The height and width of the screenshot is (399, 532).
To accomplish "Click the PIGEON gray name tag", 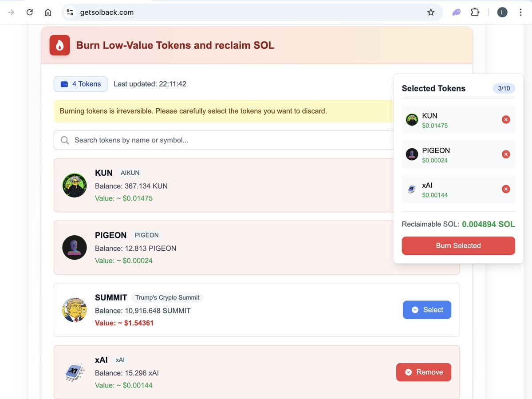I will (x=146, y=235).
